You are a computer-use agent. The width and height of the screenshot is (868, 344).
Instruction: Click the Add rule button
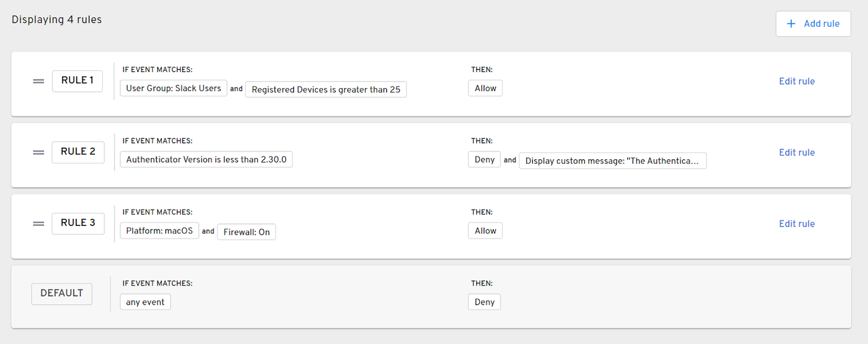813,24
